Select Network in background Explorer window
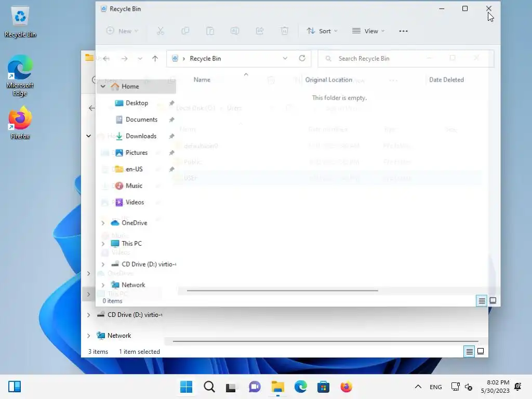 [x=119, y=336]
